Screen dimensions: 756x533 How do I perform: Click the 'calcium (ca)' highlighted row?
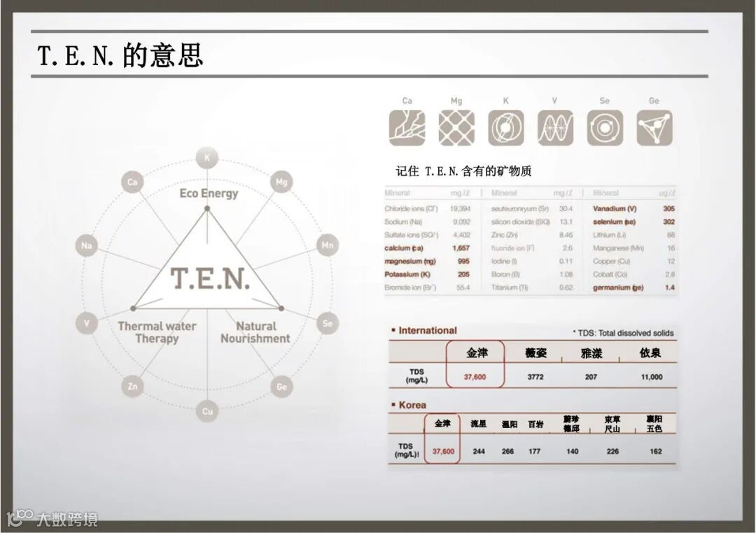[427, 248]
